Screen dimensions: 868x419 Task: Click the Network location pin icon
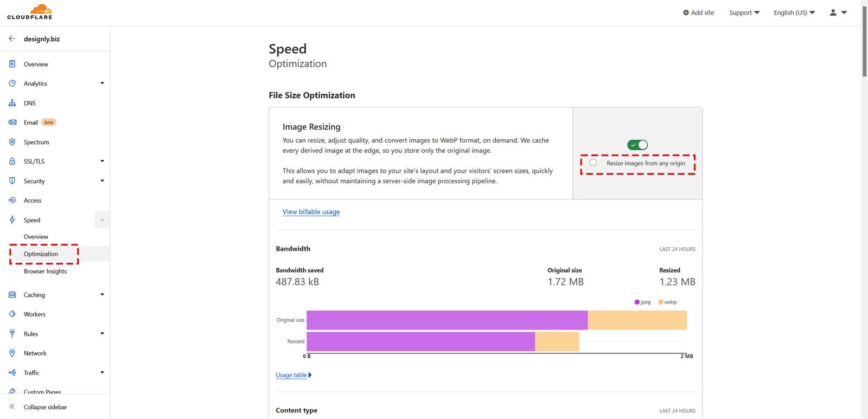pos(12,353)
